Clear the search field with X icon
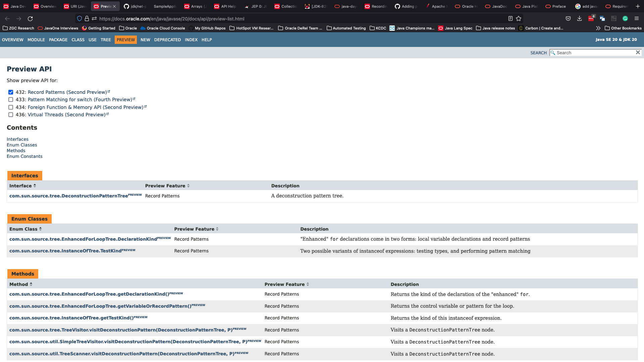This screenshot has height=362, width=644. click(x=638, y=53)
